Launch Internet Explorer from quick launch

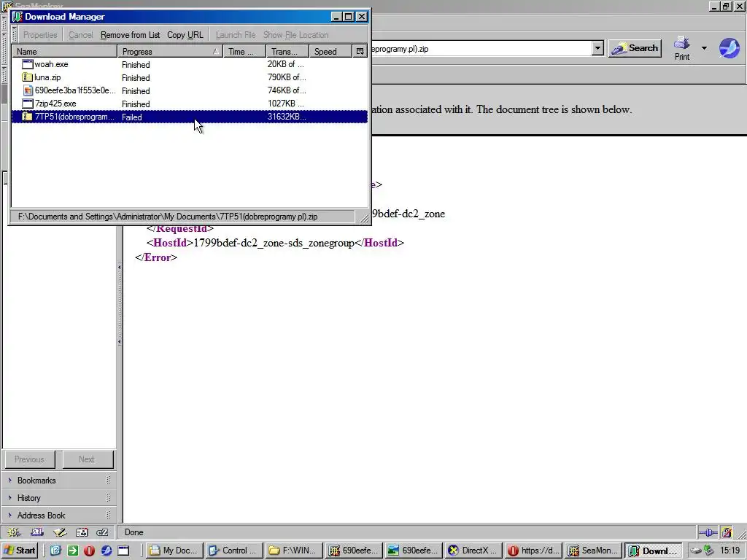[x=55, y=551]
